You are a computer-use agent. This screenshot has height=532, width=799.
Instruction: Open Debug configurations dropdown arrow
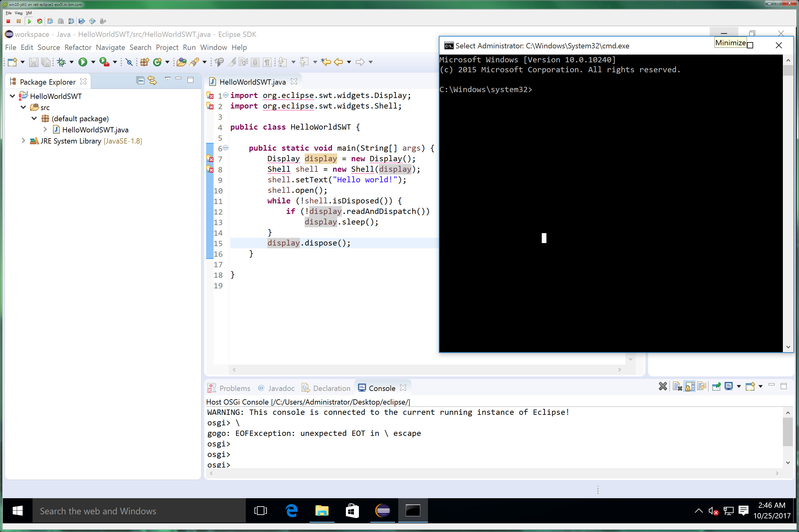72,62
